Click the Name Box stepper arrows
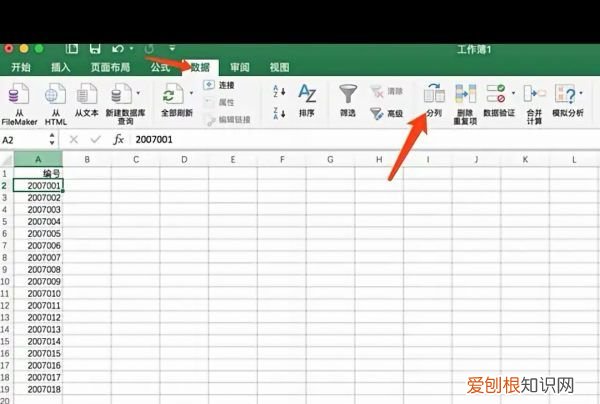 tap(52, 139)
